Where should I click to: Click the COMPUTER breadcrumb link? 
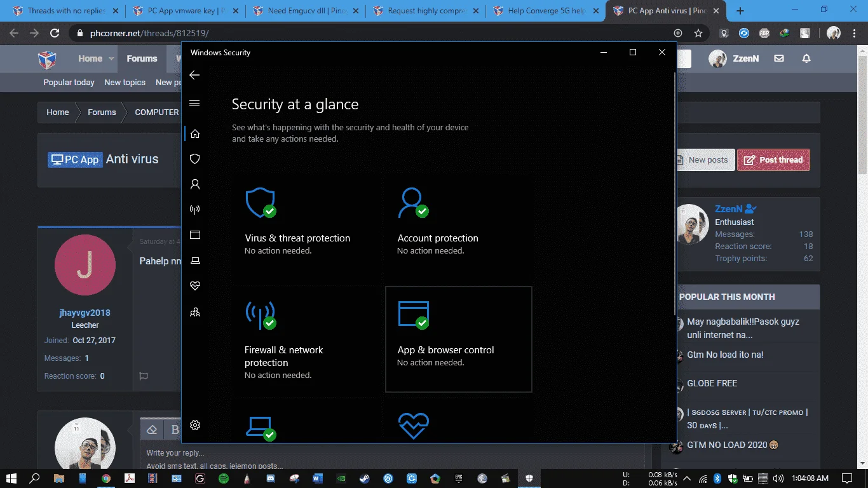(x=156, y=112)
